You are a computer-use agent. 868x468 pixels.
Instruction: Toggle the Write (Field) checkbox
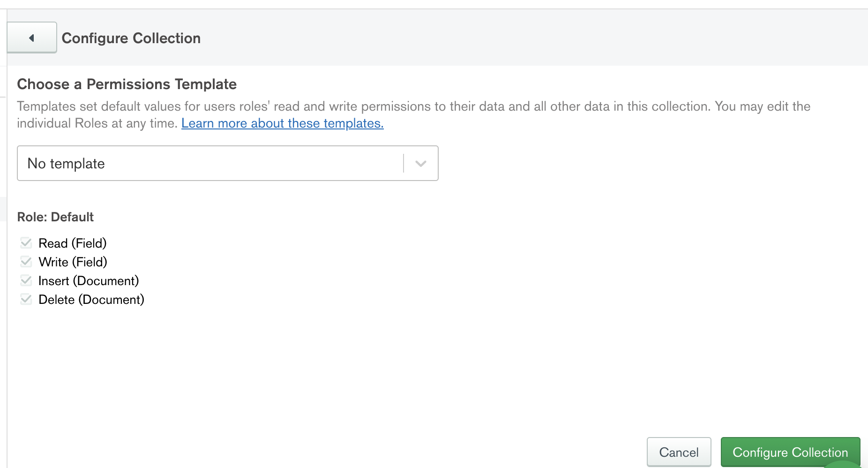tap(26, 262)
